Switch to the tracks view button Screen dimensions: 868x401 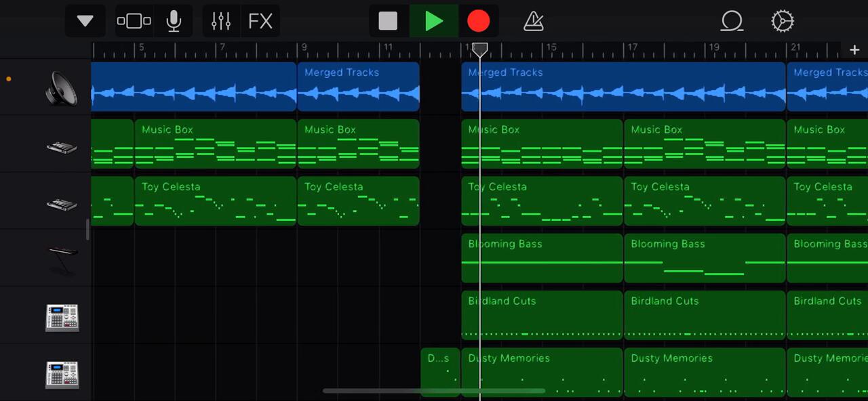click(134, 21)
